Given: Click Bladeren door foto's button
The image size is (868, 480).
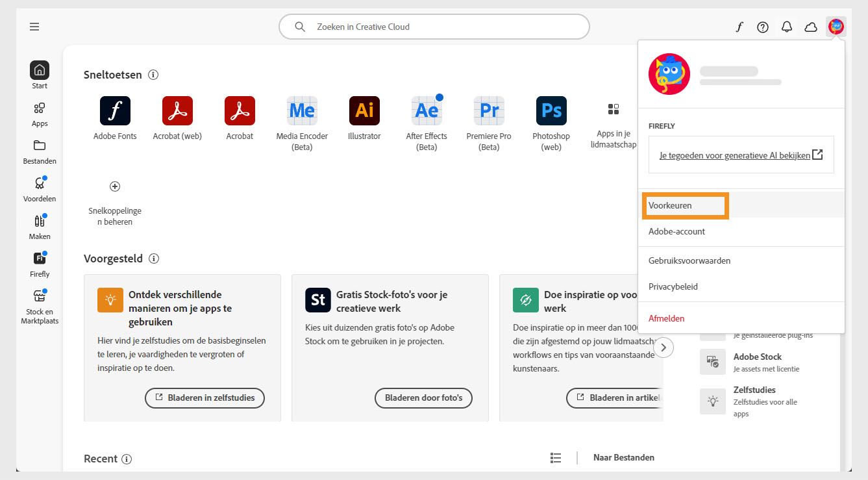Looking at the screenshot, I should [x=423, y=398].
